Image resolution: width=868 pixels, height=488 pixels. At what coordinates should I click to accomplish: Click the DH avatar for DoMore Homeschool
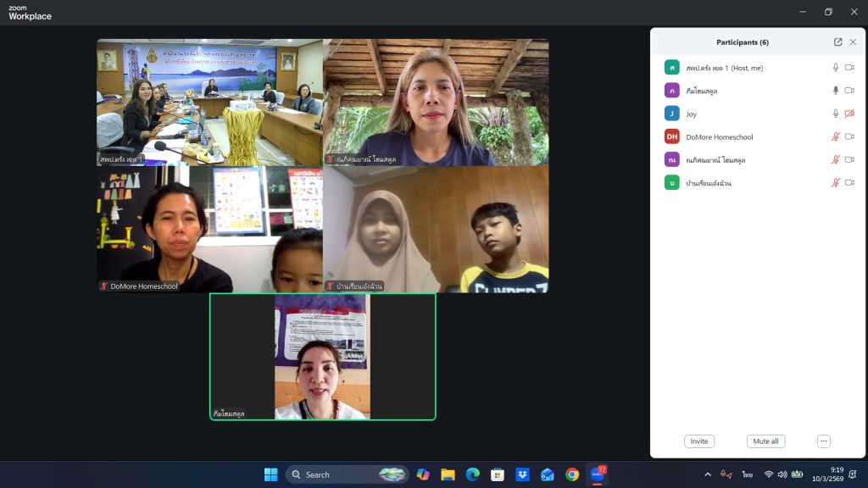[x=671, y=136]
